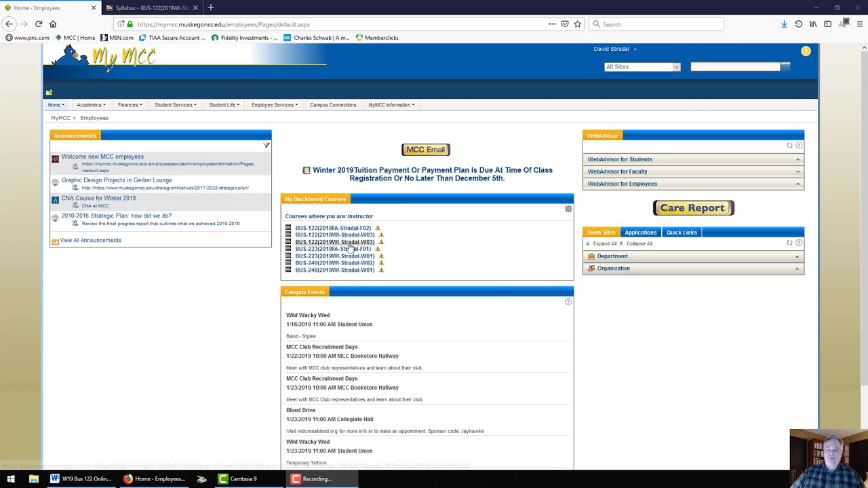Image resolution: width=868 pixels, height=488 pixels.
Task: Refresh the Team Sites panel
Action: (789, 243)
